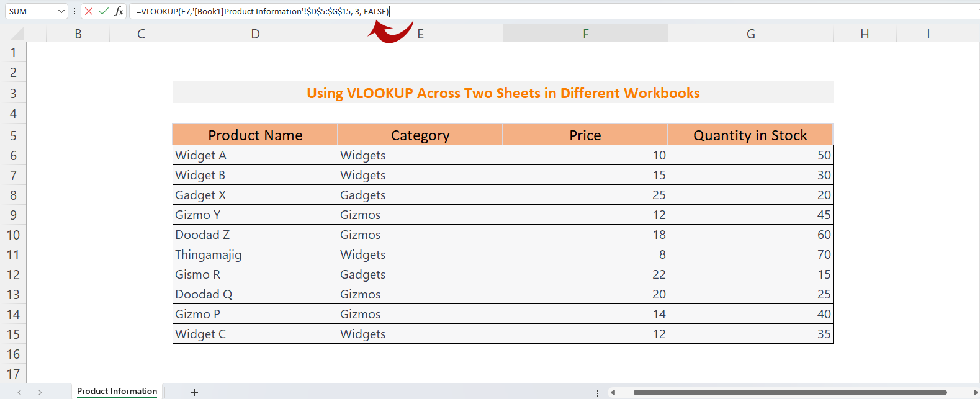Add a new sheet with the plus icon
The image size is (980, 399).
(194, 392)
